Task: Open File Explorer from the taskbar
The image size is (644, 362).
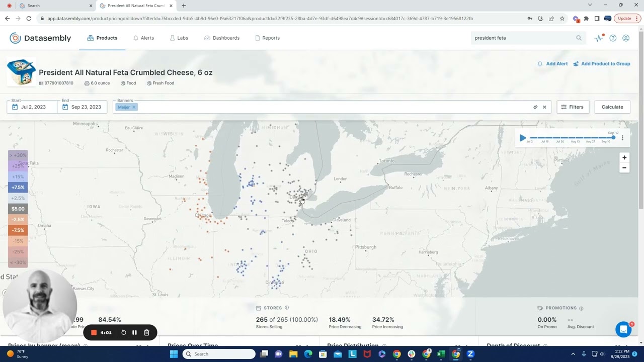Action: point(293,354)
